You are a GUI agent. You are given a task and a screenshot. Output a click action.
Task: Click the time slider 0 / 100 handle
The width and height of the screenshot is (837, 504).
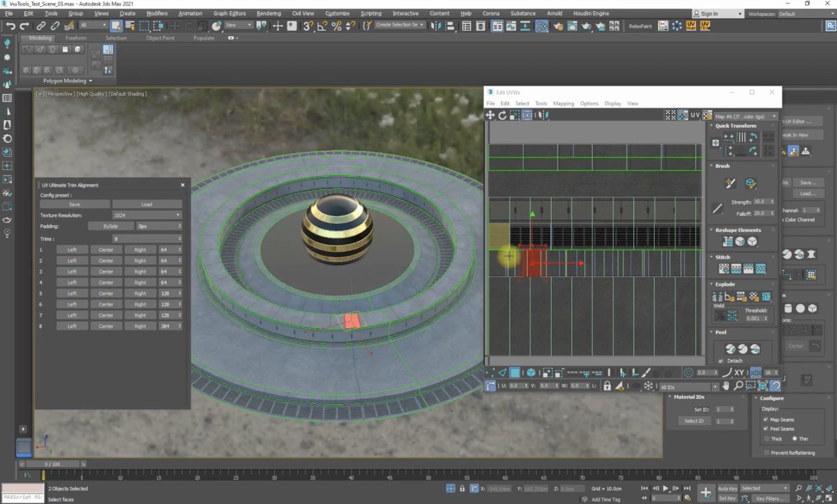coord(52,464)
